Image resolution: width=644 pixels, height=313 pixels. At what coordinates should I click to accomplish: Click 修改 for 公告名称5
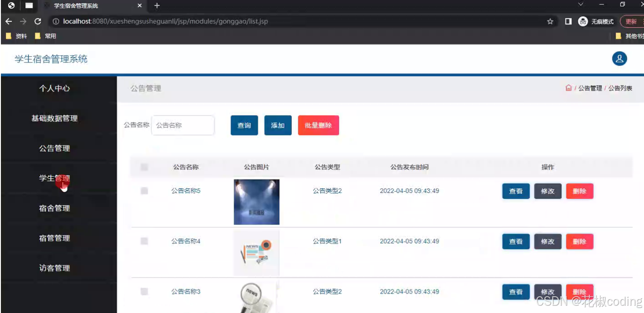tap(548, 191)
